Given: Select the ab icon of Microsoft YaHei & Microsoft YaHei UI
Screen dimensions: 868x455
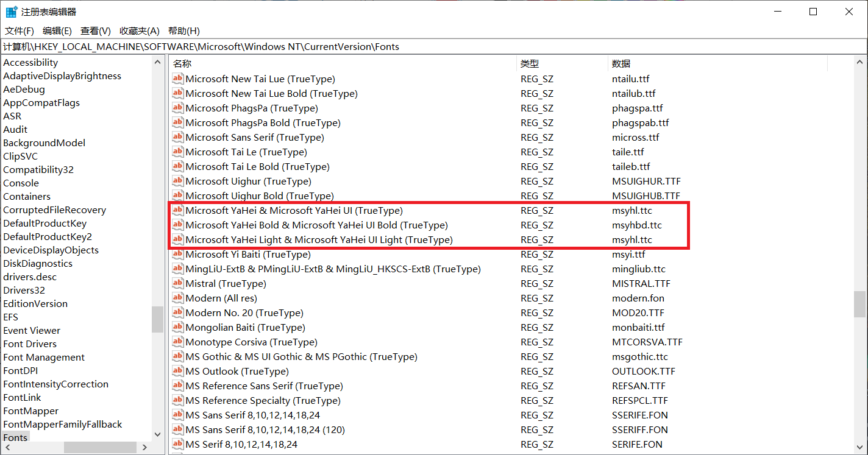Looking at the screenshot, I should (178, 210).
